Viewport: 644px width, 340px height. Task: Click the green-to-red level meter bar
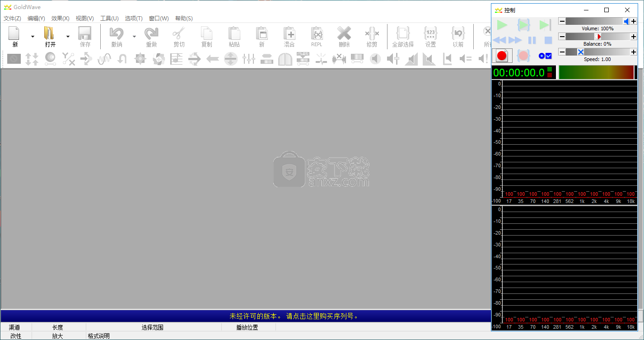point(596,72)
